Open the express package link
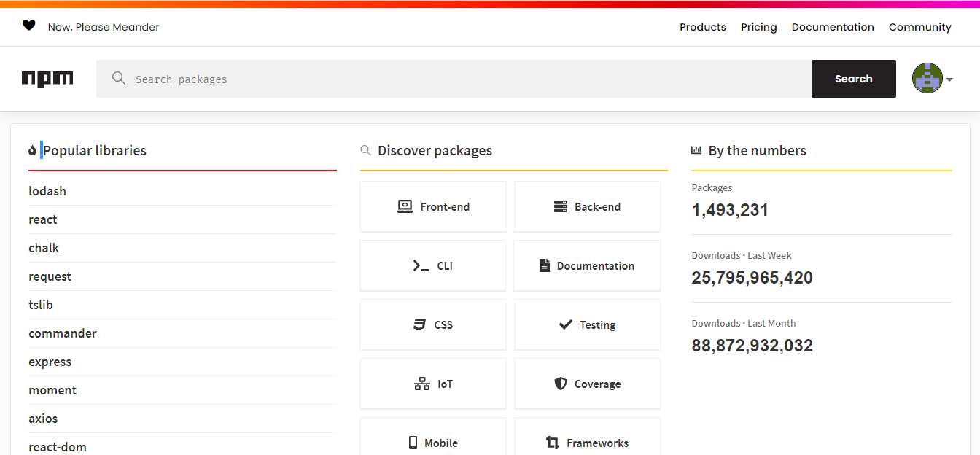This screenshot has height=455, width=980. pyautogui.click(x=50, y=362)
